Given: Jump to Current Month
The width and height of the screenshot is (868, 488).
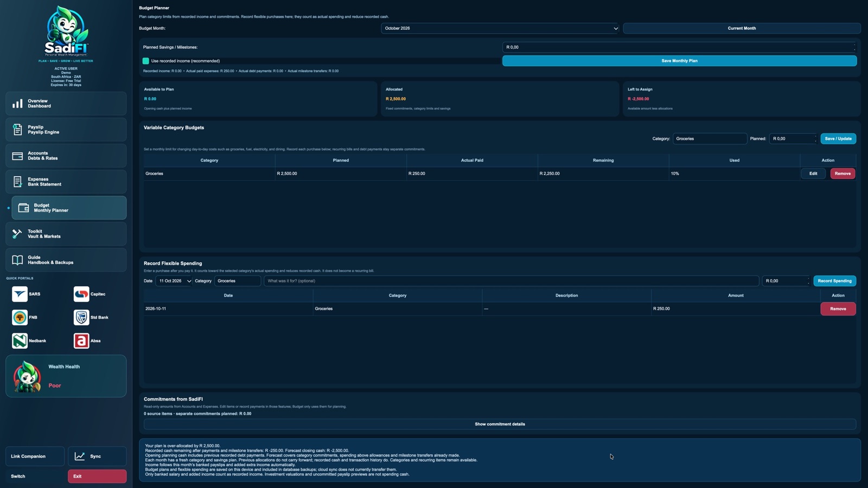Looking at the screenshot, I should point(742,28).
